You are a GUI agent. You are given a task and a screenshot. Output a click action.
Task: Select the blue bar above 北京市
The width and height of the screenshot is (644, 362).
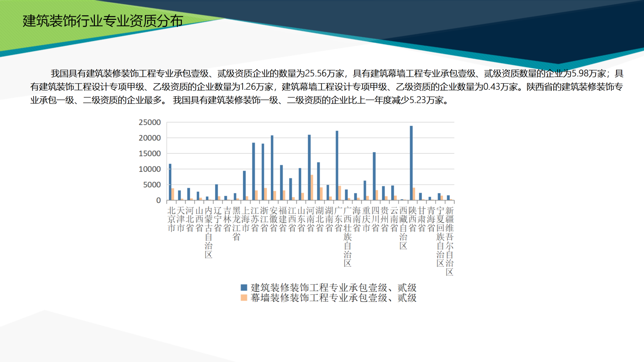pyautogui.click(x=170, y=182)
